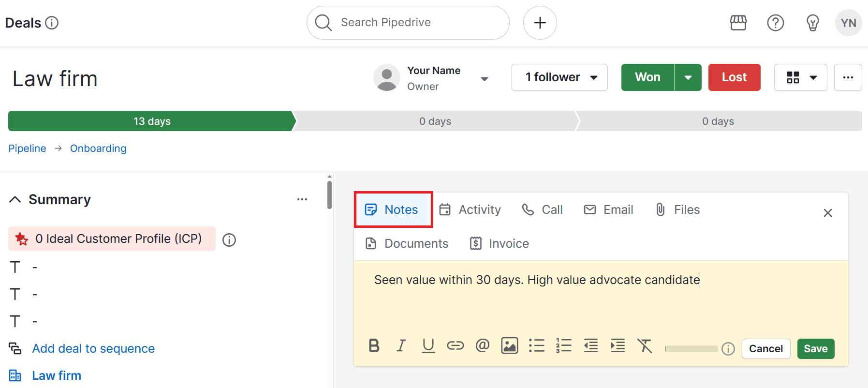Click the owner profile avatar
Viewport: 868px width, 388px height.
pos(386,77)
